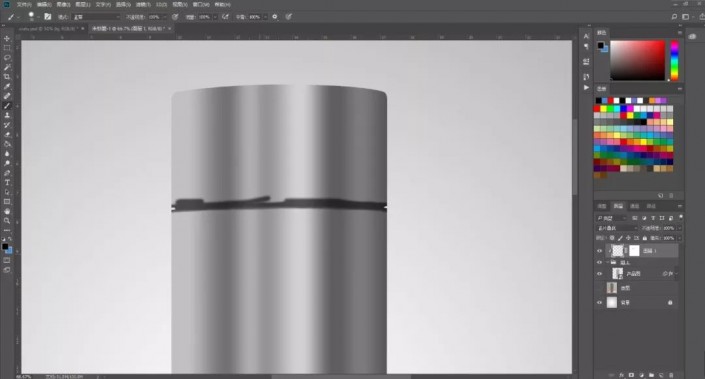Select the Eraser tool

tap(7, 134)
